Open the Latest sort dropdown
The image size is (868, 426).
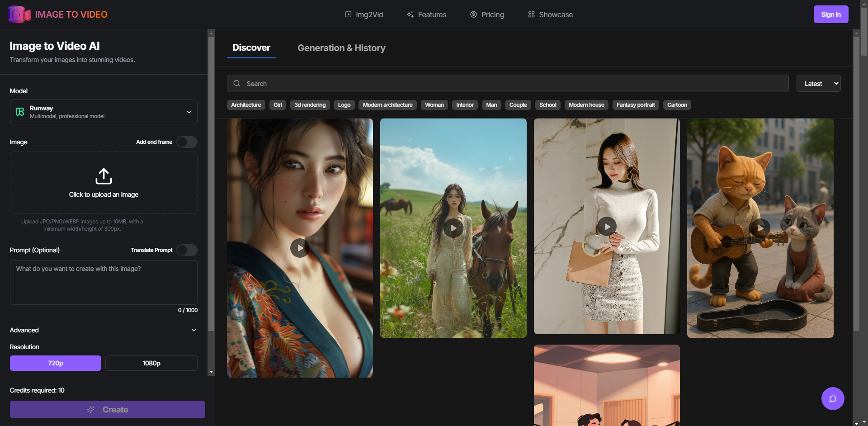pos(818,83)
